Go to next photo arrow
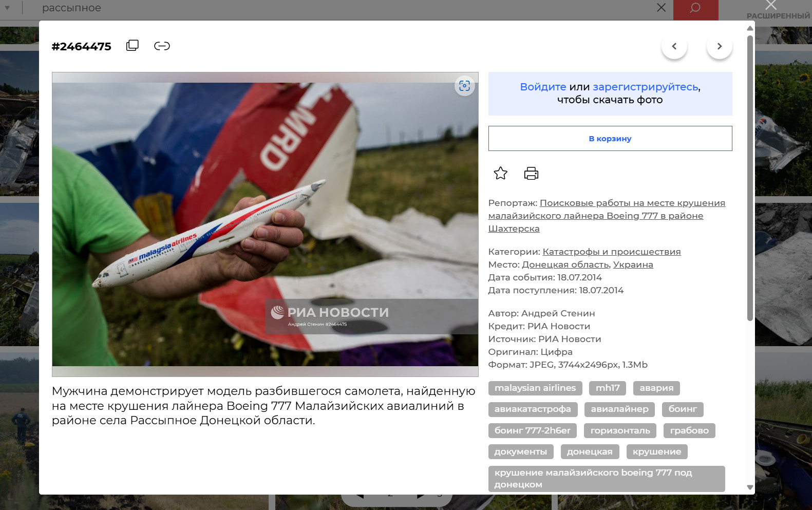Viewport: 812px width, 510px height. [720, 46]
